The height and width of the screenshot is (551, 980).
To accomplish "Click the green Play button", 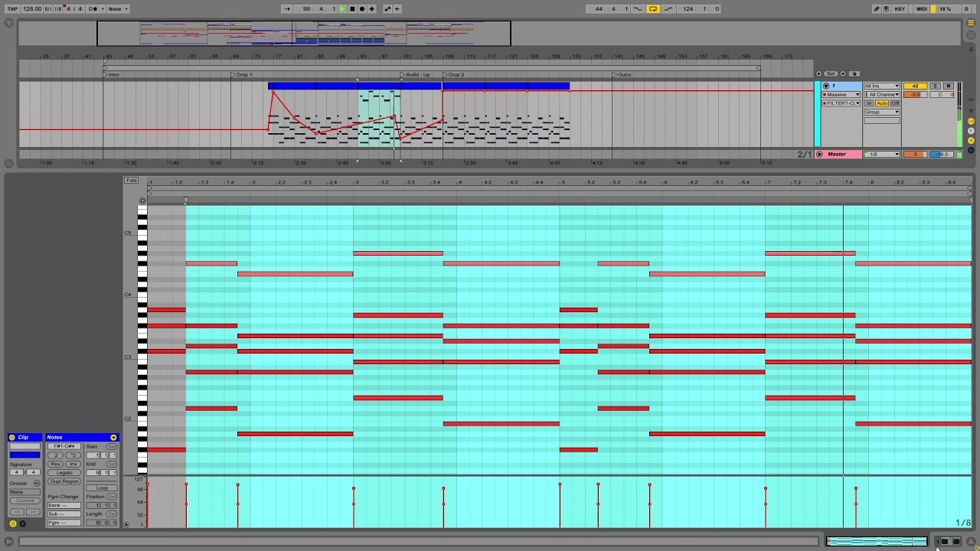I will tap(342, 8).
